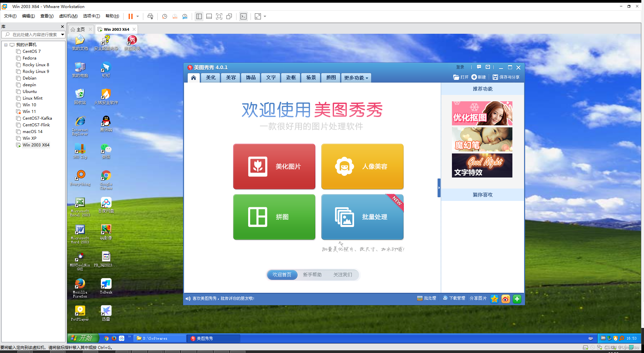Open the 魔幻笔 recommended thumbnail
Screen dimensions: 644x353
[x=482, y=139]
